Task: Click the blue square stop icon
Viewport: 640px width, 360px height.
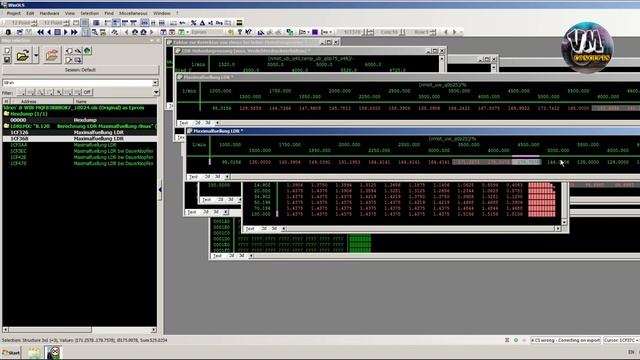Action: pos(58,32)
